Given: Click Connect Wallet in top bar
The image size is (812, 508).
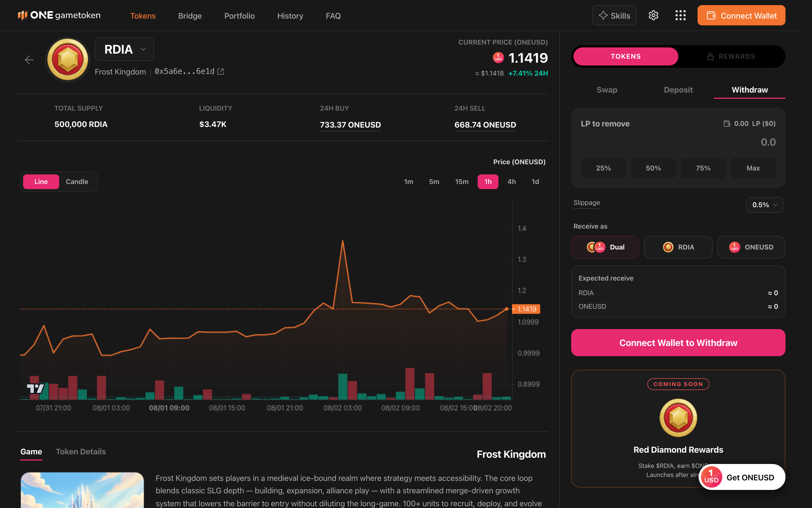Looking at the screenshot, I should 741,16.
